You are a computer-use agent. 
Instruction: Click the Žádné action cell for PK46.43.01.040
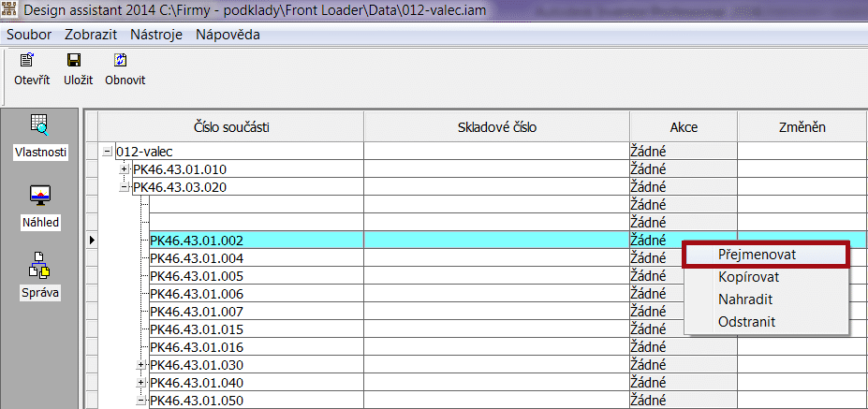point(684,383)
